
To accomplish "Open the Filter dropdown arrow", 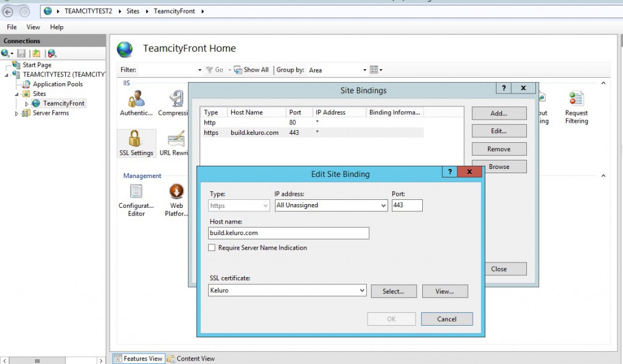I will click(x=200, y=70).
